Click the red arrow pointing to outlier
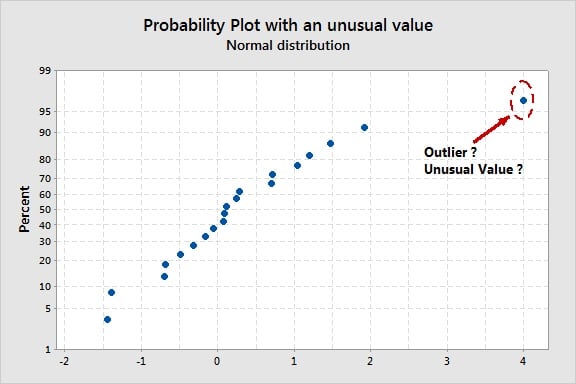The image size is (576, 384). (492, 129)
